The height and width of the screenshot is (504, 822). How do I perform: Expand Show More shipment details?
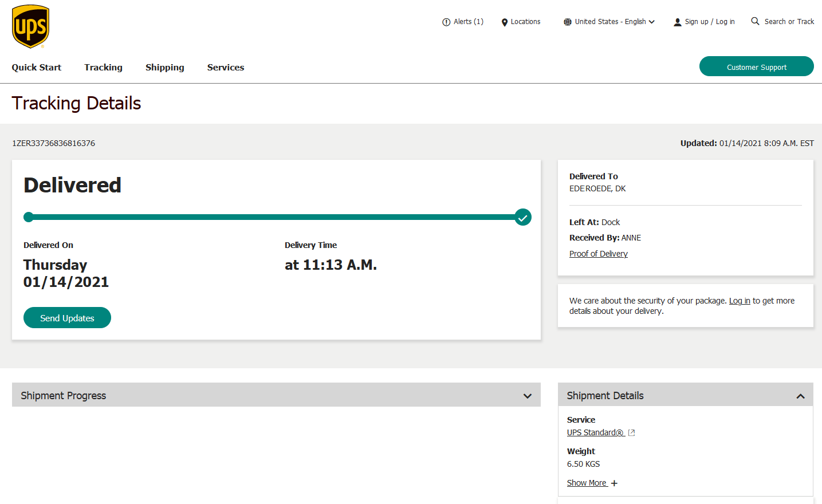587,483
